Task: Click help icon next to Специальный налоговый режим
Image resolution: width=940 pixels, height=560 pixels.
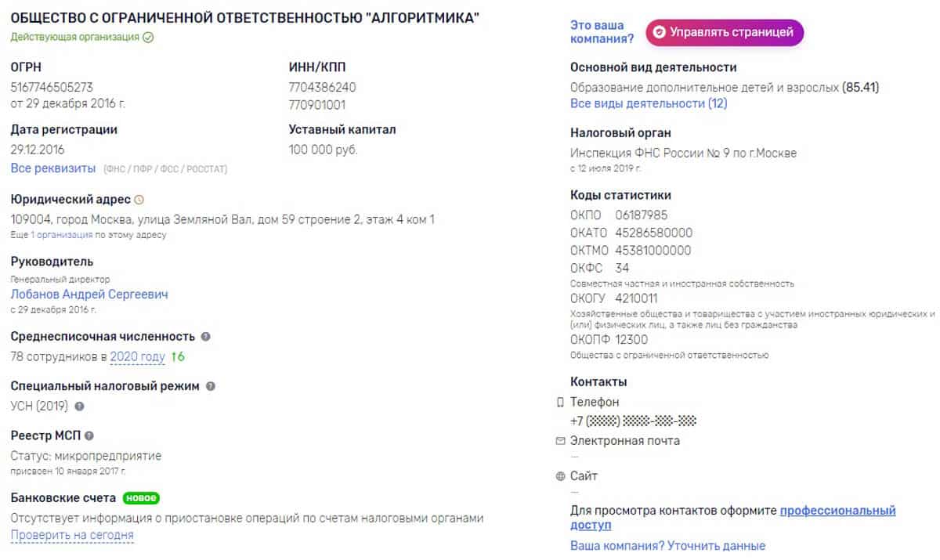Action: 210,386
